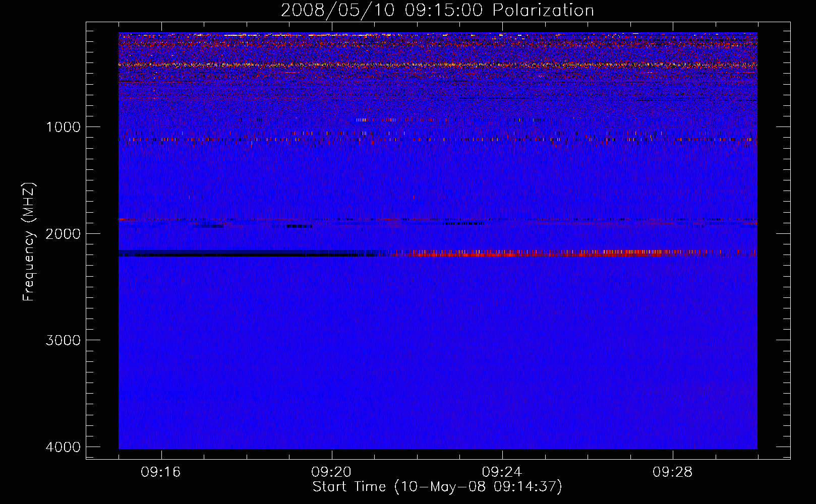This screenshot has width=816, height=504.
Task: Click the '09:28' time tick label
Action: [672, 472]
